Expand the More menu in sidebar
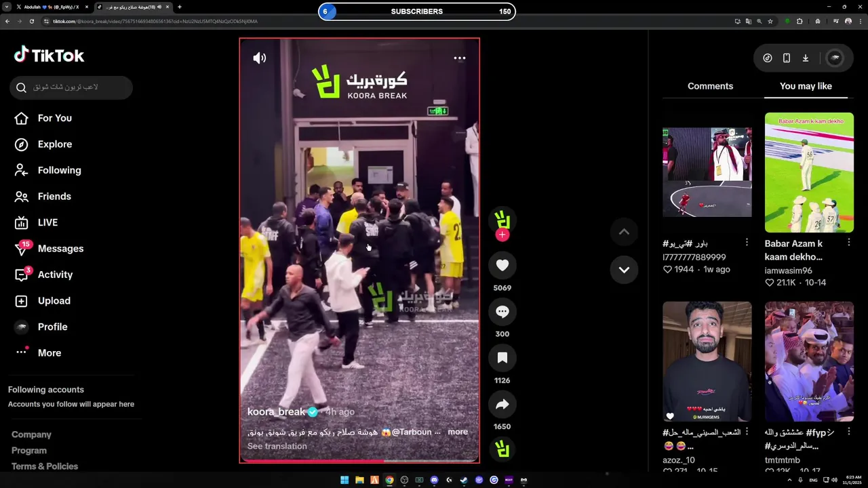Screen dimensions: 868x488 pos(37,353)
